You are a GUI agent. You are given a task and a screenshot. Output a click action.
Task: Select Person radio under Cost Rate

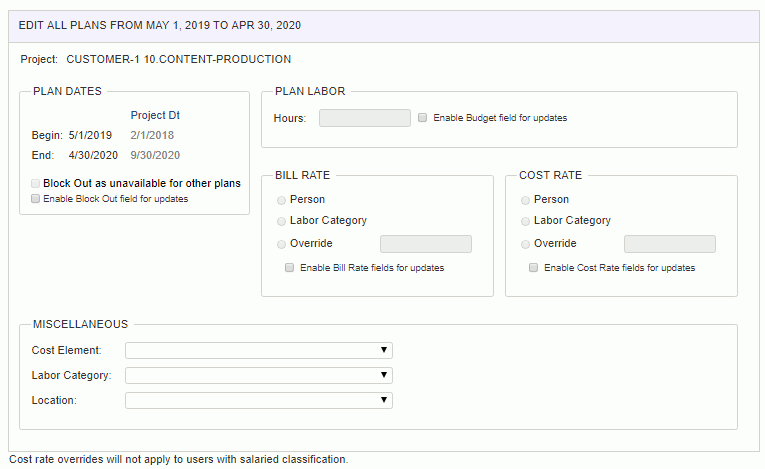point(525,200)
